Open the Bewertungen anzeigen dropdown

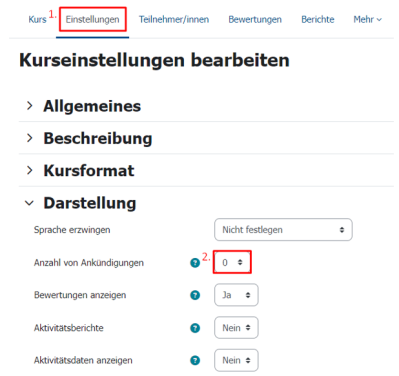click(236, 295)
